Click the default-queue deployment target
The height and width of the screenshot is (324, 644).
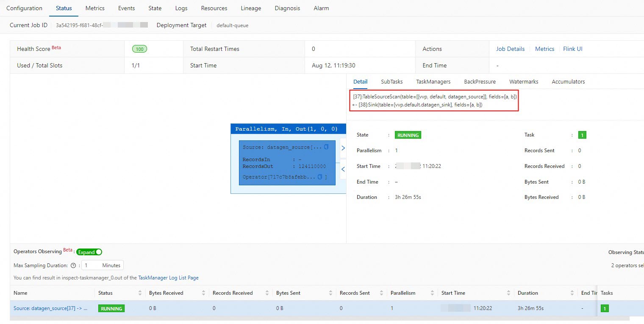pyautogui.click(x=233, y=25)
